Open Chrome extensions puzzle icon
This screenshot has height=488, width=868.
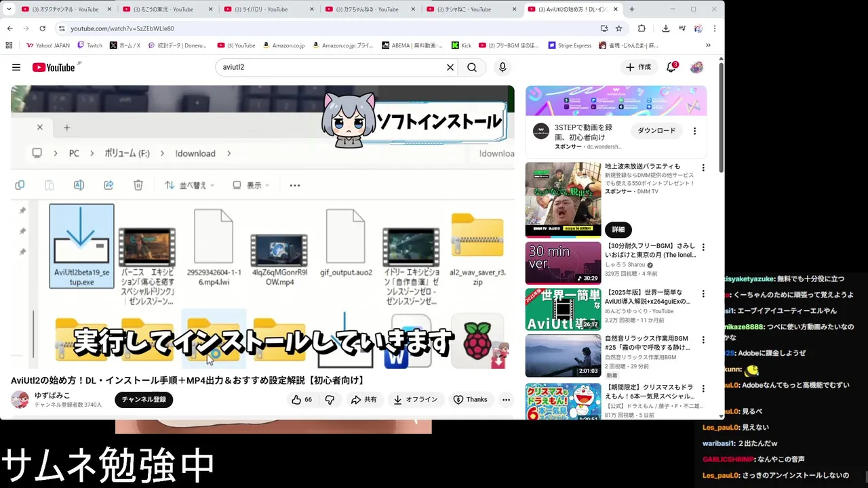tap(642, 28)
